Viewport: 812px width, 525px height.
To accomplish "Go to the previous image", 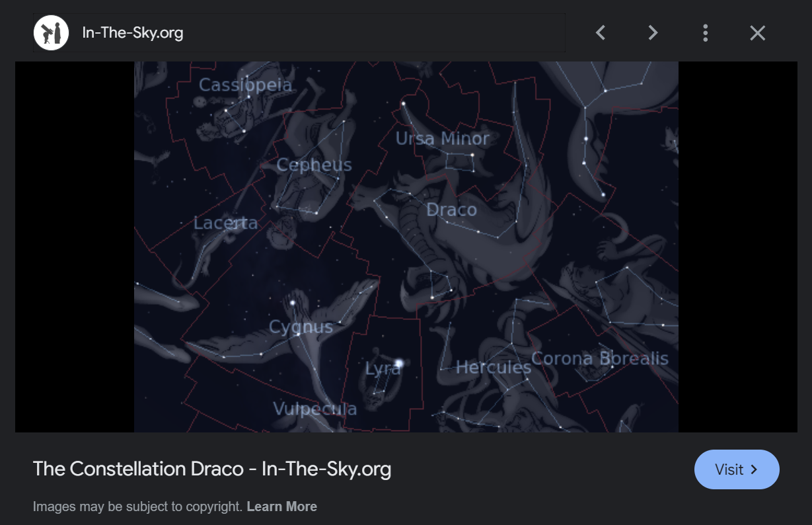I will (601, 32).
